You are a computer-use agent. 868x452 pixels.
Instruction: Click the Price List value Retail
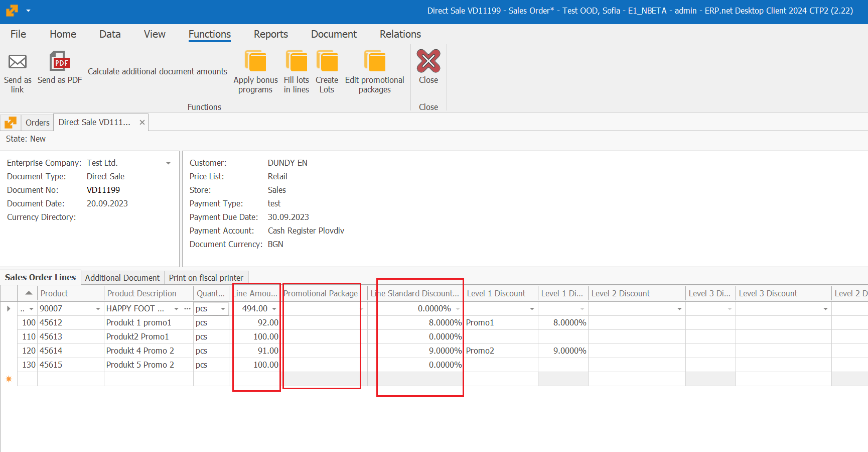(277, 176)
